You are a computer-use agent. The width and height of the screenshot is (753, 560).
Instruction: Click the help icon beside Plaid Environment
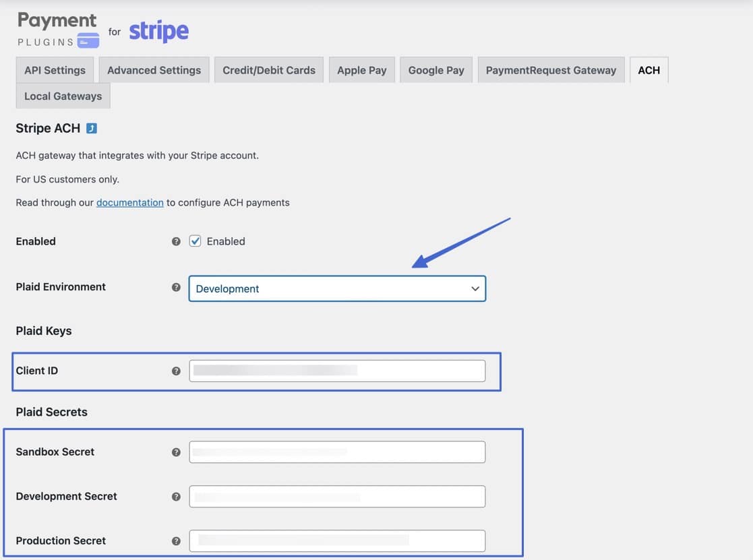[x=176, y=287]
